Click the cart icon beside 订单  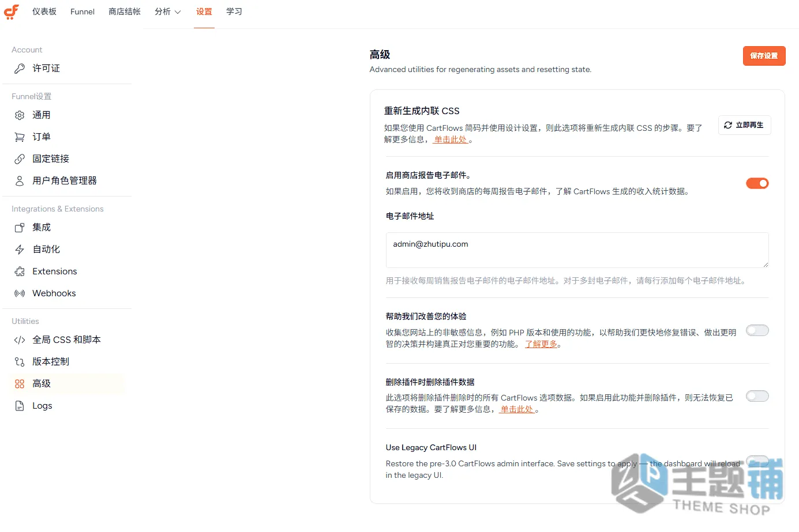coord(20,137)
